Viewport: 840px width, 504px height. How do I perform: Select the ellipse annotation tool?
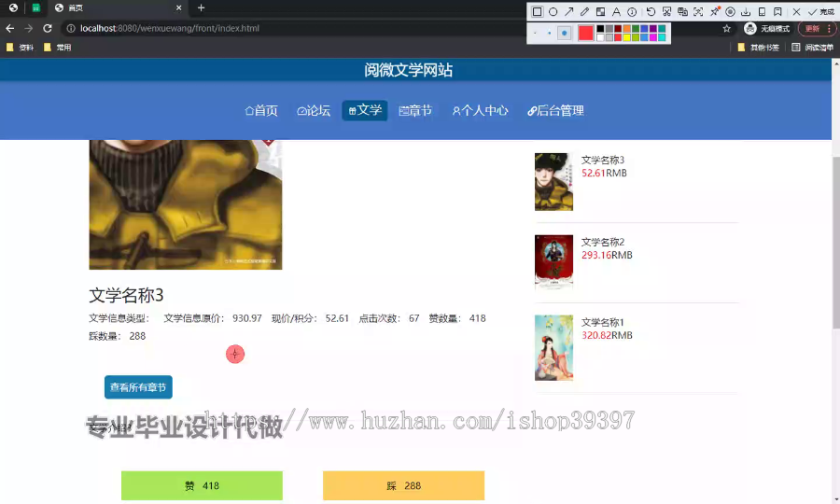click(x=553, y=12)
